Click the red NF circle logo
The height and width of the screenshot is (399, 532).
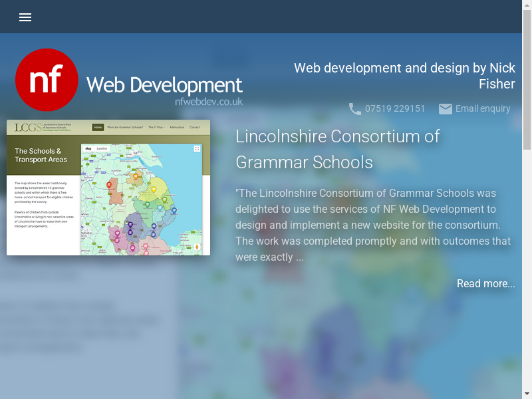coord(47,80)
